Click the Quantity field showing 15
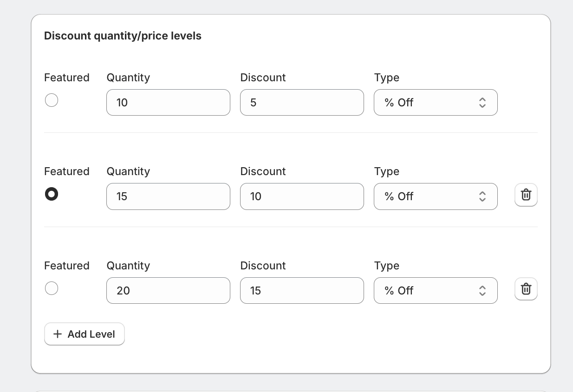573x392 pixels. click(x=168, y=196)
